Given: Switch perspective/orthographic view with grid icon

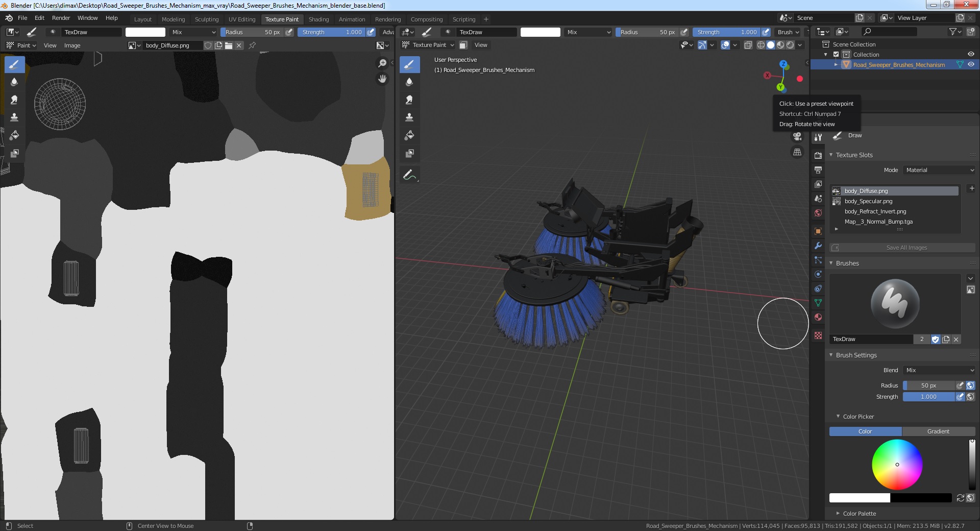Looking at the screenshot, I should (797, 152).
